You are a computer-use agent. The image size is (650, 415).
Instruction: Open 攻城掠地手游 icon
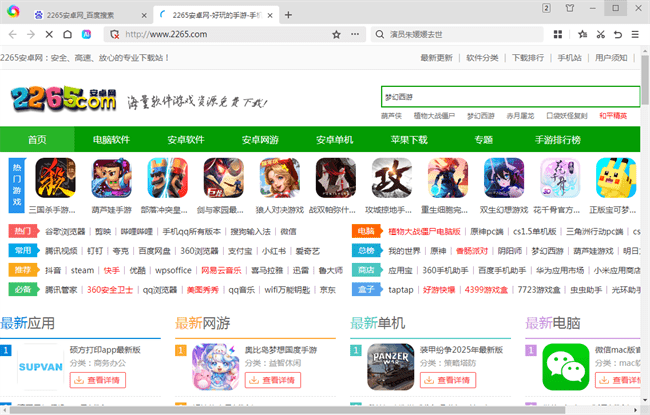point(392,177)
